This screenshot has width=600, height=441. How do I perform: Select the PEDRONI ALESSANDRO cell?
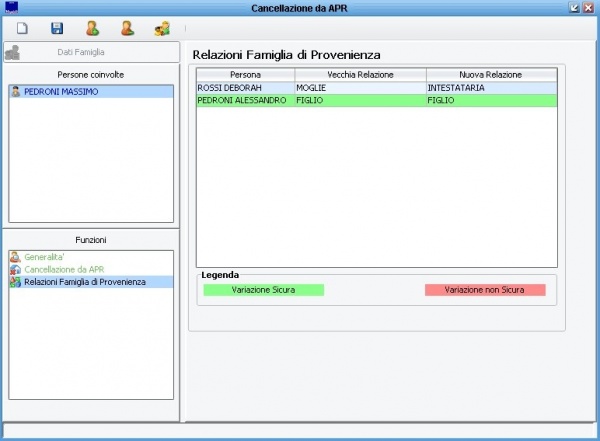click(x=246, y=100)
